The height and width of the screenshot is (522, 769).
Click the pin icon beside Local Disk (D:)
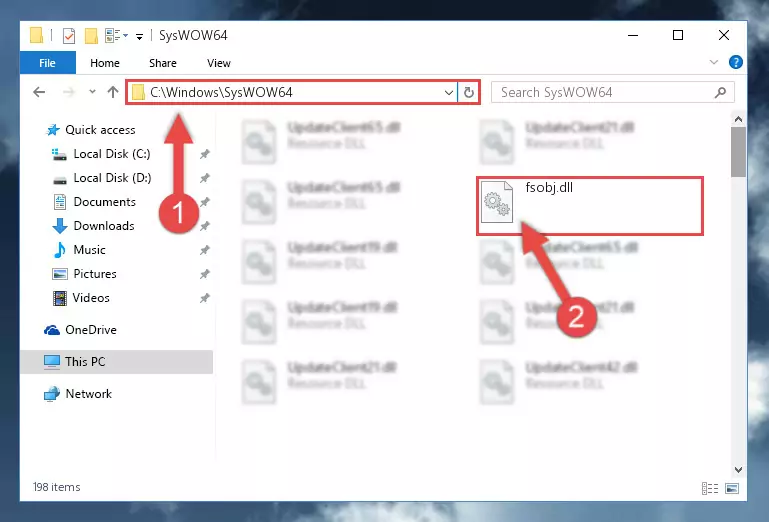pyautogui.click(x=205, y=178)
